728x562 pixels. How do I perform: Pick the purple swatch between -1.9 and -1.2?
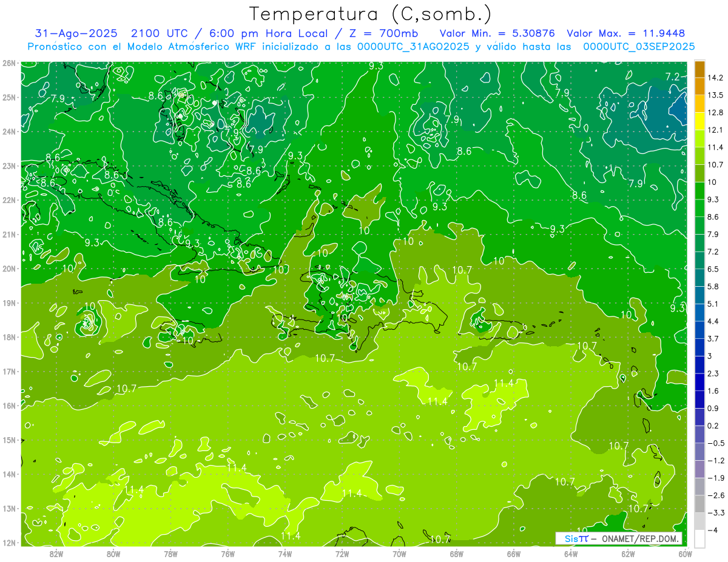coord(699,469)
